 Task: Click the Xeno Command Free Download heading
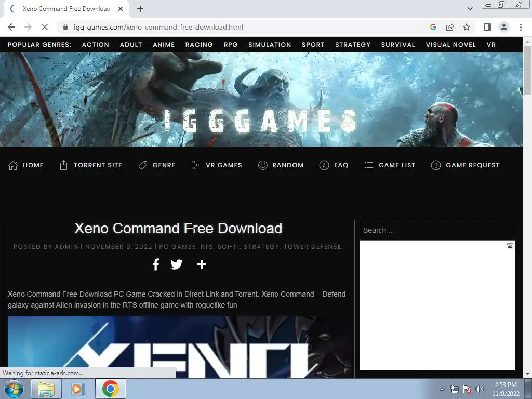coord(178,229)
